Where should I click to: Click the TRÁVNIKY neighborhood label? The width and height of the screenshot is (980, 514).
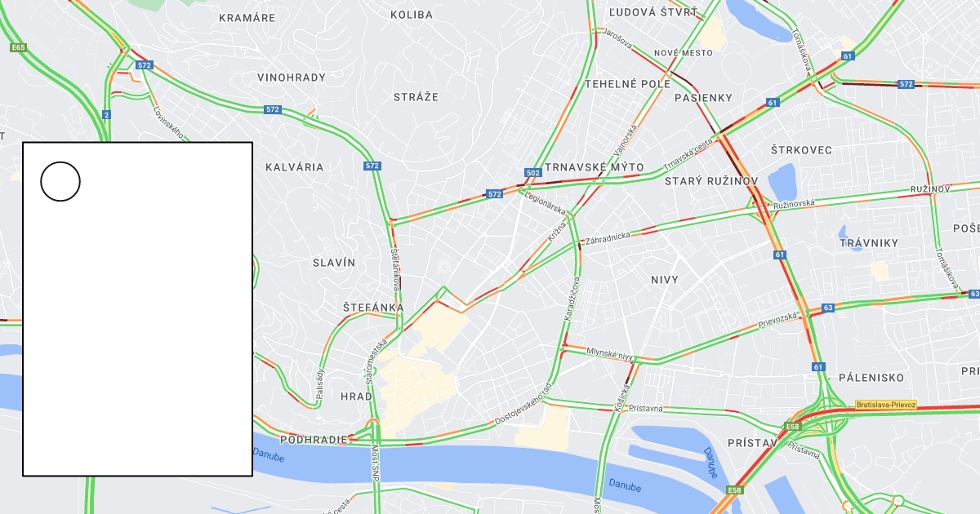click(x=869, y=243)
